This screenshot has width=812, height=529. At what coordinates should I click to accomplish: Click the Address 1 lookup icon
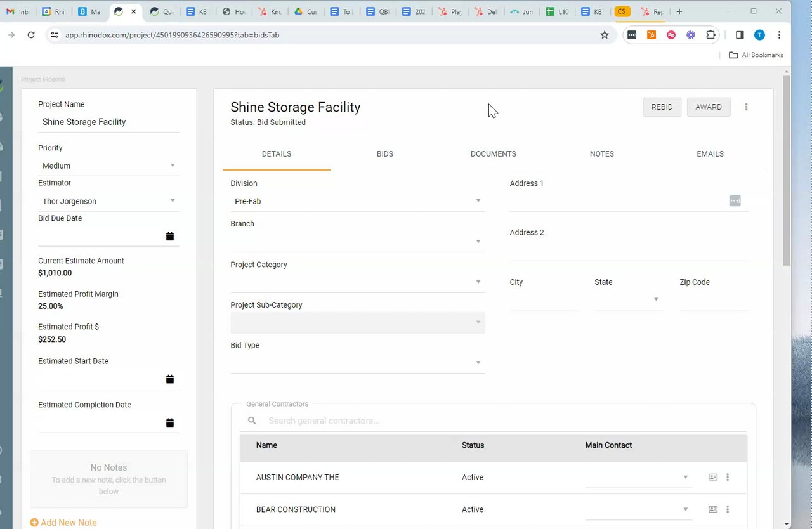pyautogui.click(x=735, y=201)
